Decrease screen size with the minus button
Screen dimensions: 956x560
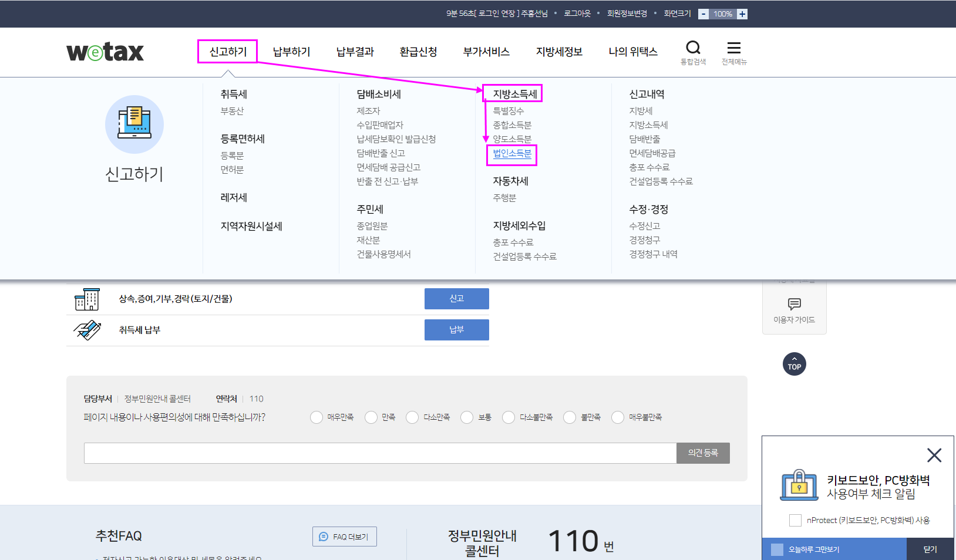click(703, 14)
